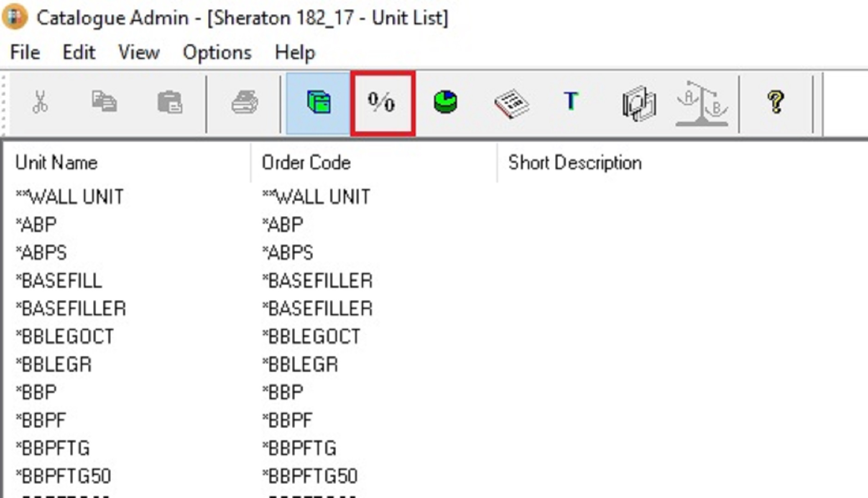Click the *ABP order code cell
The height and width of the screenshot is (498, 868).
[282, 225]
